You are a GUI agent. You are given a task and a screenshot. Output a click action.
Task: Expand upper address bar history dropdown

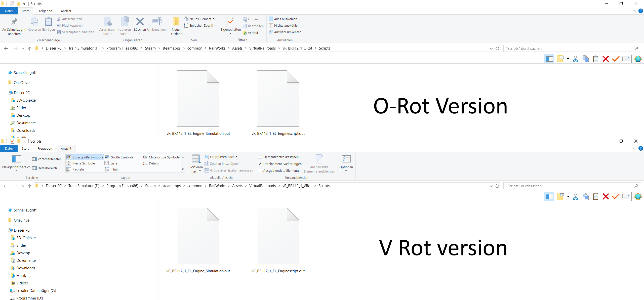[491, 49]
